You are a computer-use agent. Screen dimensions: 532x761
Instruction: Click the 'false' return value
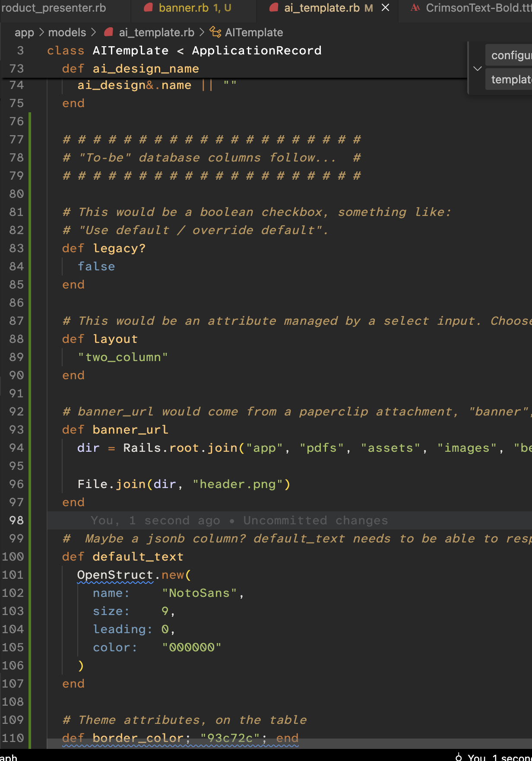click(x=96, y=266)
